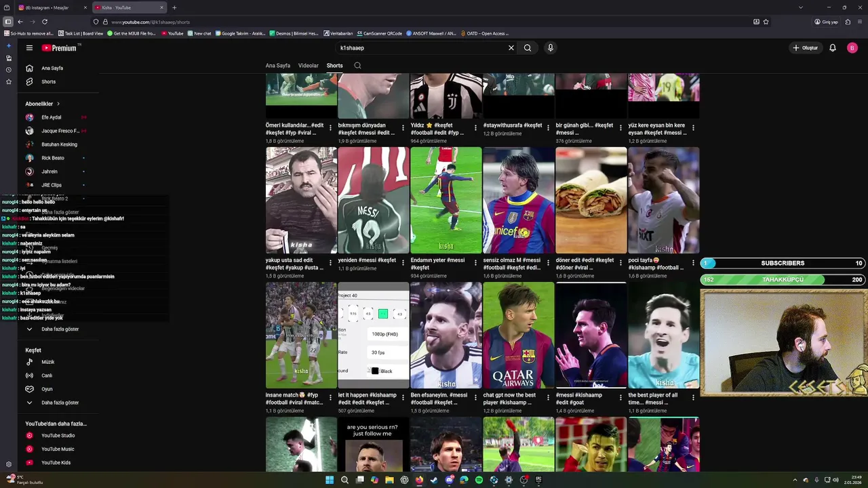The width and height of the screenshot is (868, 488).
Task: Open options menu for insane match short
Action: pos(330,398)
